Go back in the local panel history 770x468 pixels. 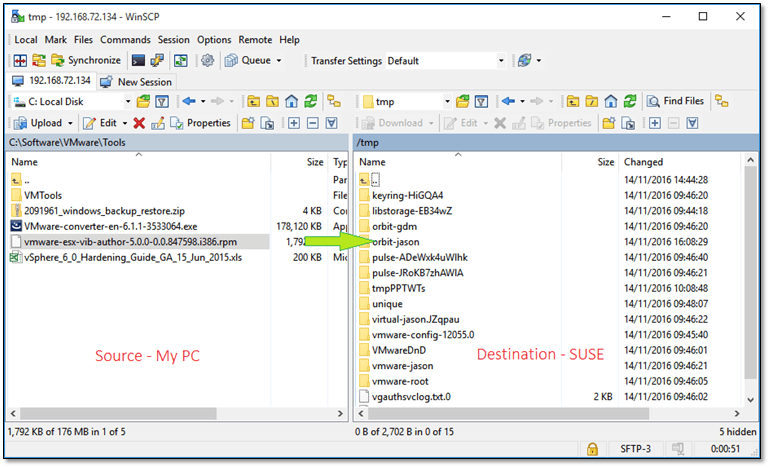tap(189, 101)
